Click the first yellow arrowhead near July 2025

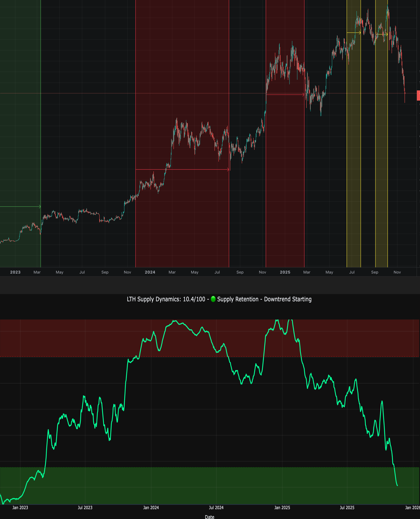(x=360, y=33)
